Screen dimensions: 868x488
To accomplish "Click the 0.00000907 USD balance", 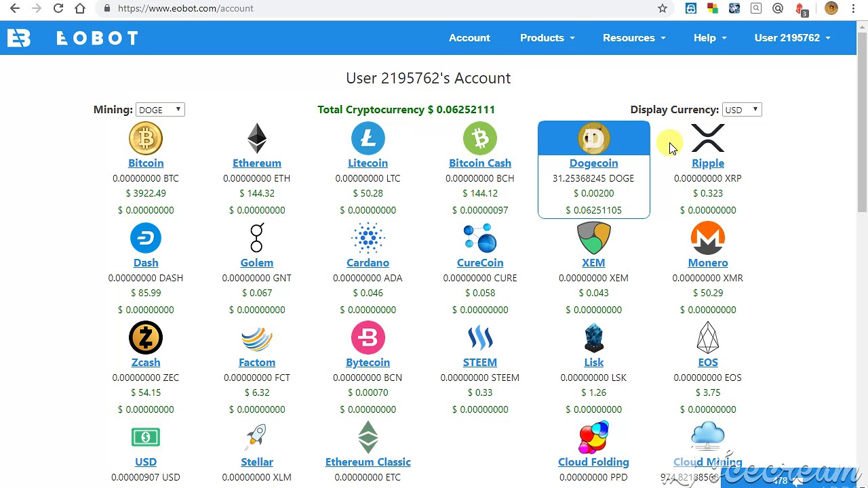I will (146, 477).
